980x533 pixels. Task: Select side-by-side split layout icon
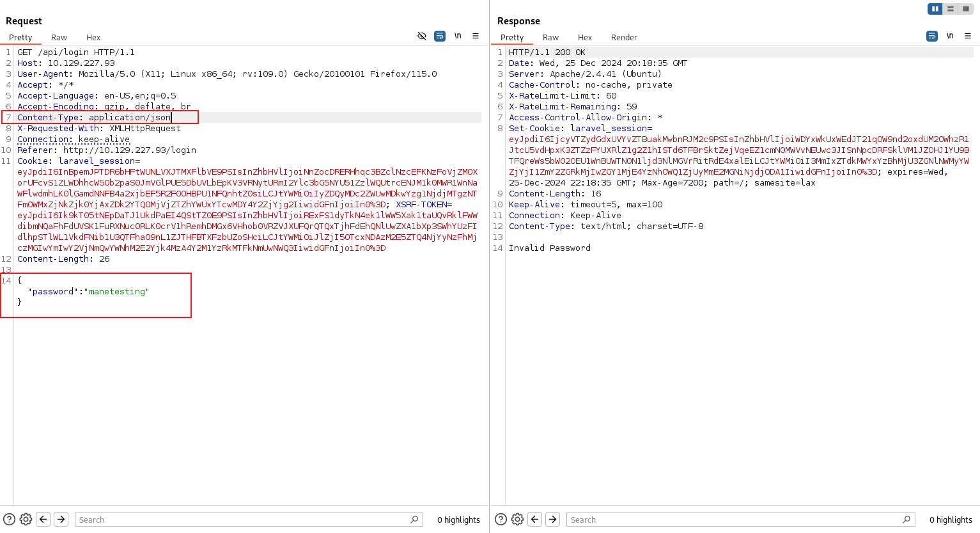pyautogui.click(x=935, y=9)
